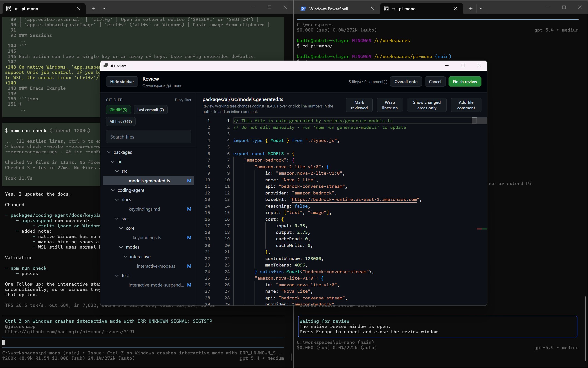Click M status badge next to keybindings.md
The width and height of the screenshot is (588, 368).
tap(189, 209)
